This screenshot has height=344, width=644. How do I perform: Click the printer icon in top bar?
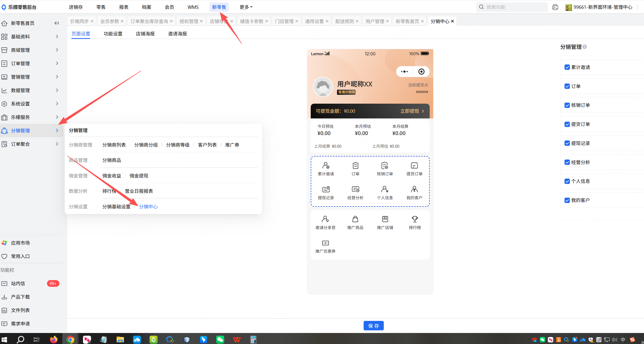point(555,7)
